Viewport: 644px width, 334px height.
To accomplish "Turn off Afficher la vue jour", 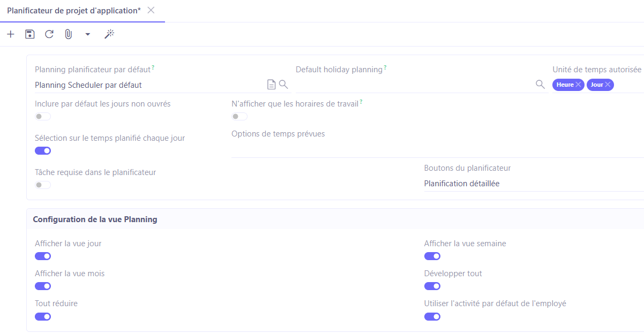I will click(x=43, y=256).
